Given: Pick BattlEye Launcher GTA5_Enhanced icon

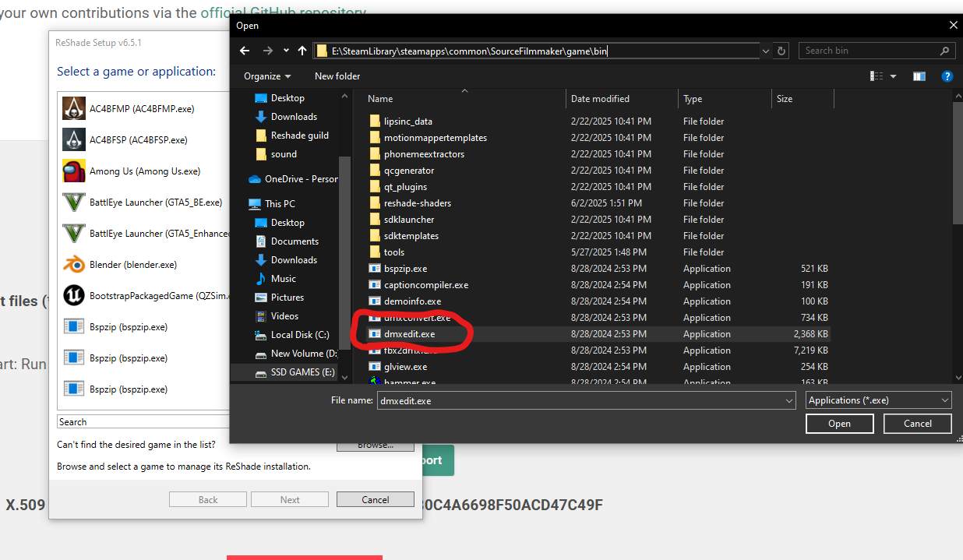Looking at the screenshot, I should [x=73, y=233].
